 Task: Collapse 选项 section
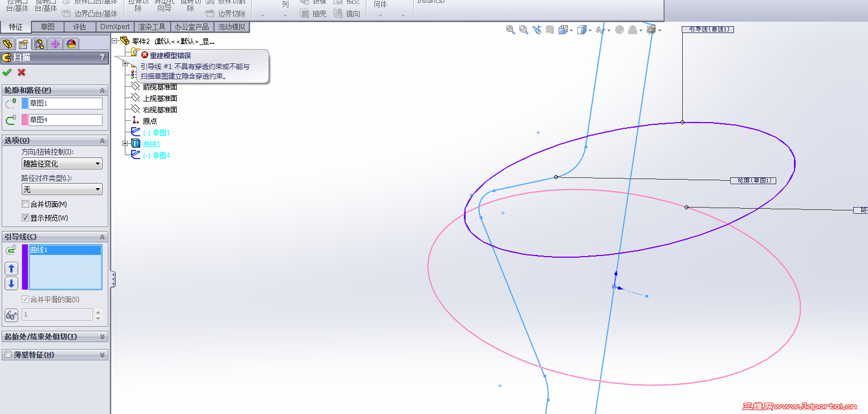(103, 140)
